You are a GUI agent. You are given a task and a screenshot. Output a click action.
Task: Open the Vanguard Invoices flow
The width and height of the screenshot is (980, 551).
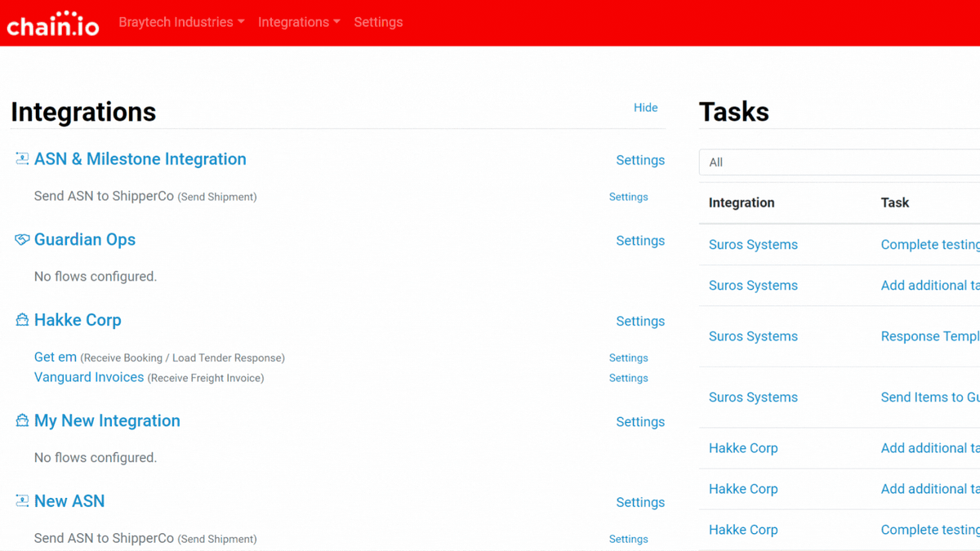(x=89, y=377)
